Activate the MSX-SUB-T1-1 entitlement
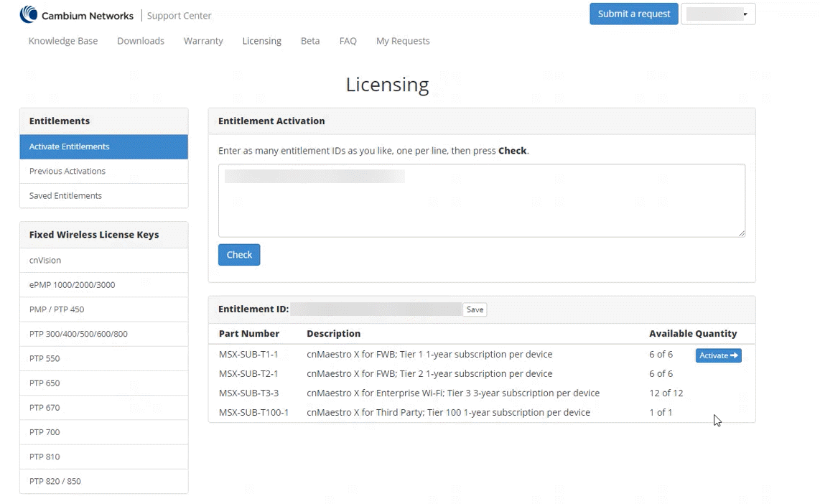Image resolution: width=820 pixels, height=504 pixels. (x=718, y=355)
